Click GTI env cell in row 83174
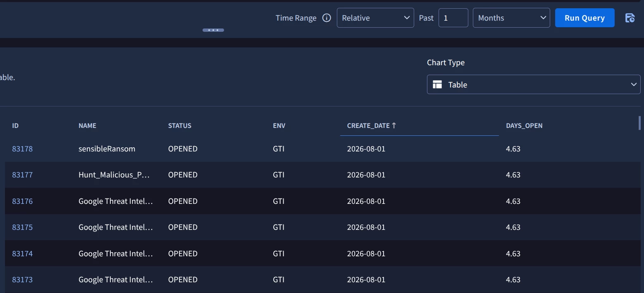 point(279,253)
